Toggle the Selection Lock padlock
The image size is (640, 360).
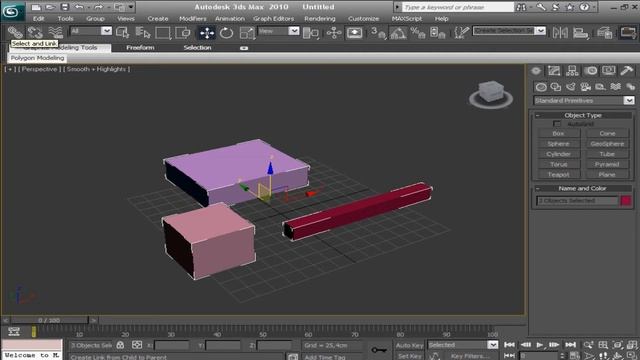coord(120,345)
